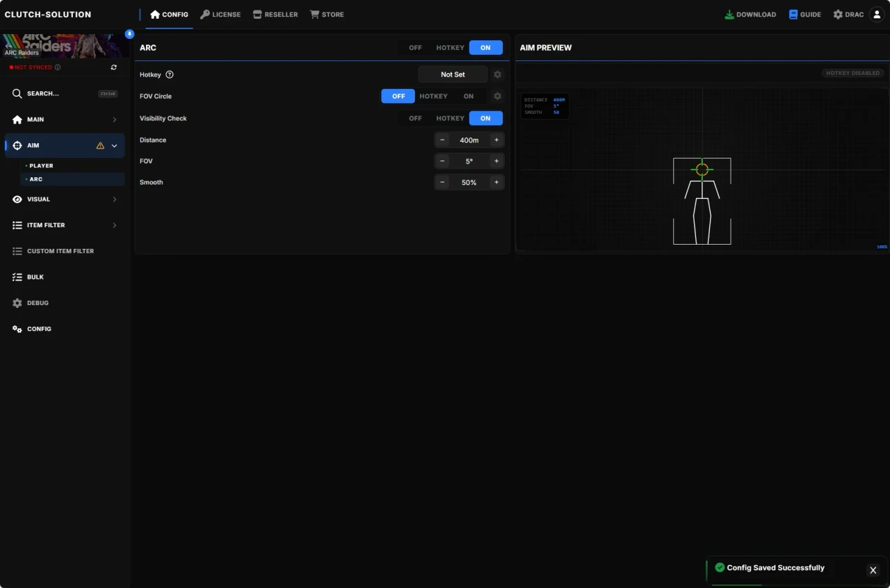Click the ARC Raiders game banner
The height and width of the screenshot is (588, 890).
[65, 46]
